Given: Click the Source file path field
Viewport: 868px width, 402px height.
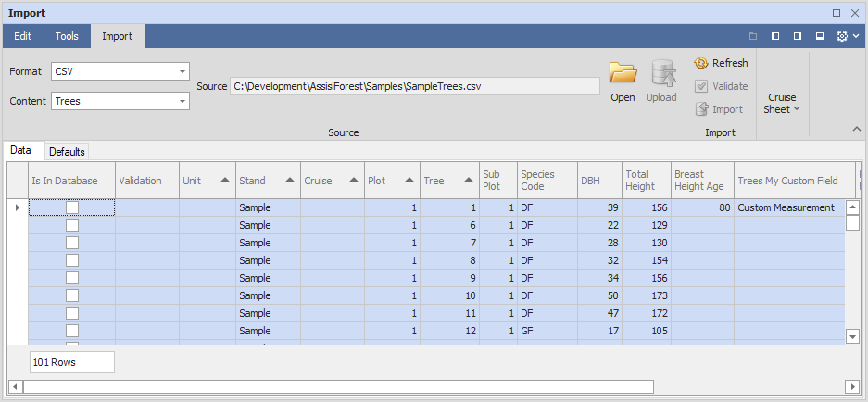Looking at the screenshot, I should [x=415, y=86].
